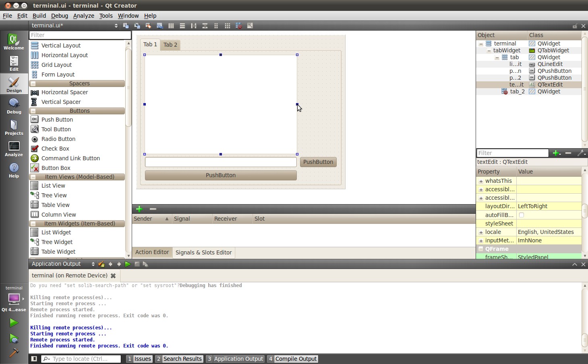The height and width of the screenshot is (364, 588).
Task: Switch to Edit Buddies mode in toolbar
Action: point(149,25)
